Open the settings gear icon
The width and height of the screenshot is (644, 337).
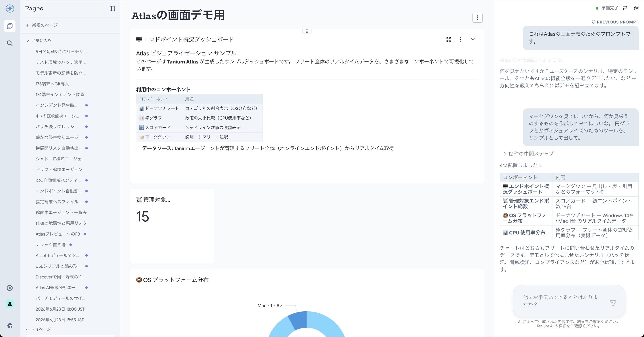10,288
